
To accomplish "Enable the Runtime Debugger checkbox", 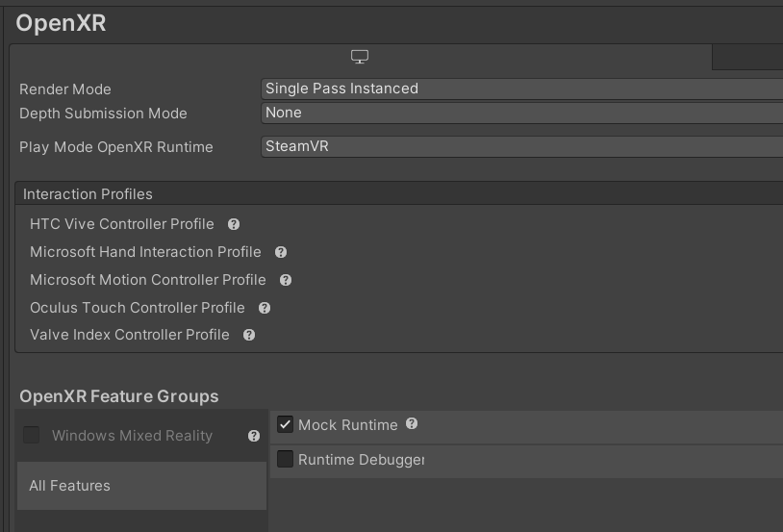I will click(x=285, y=459).
